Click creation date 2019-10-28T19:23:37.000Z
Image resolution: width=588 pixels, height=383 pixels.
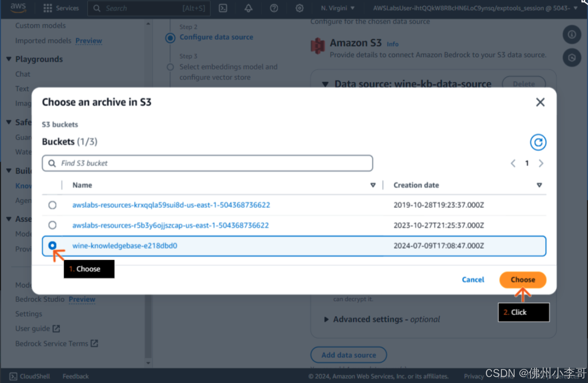click(438, 205)
